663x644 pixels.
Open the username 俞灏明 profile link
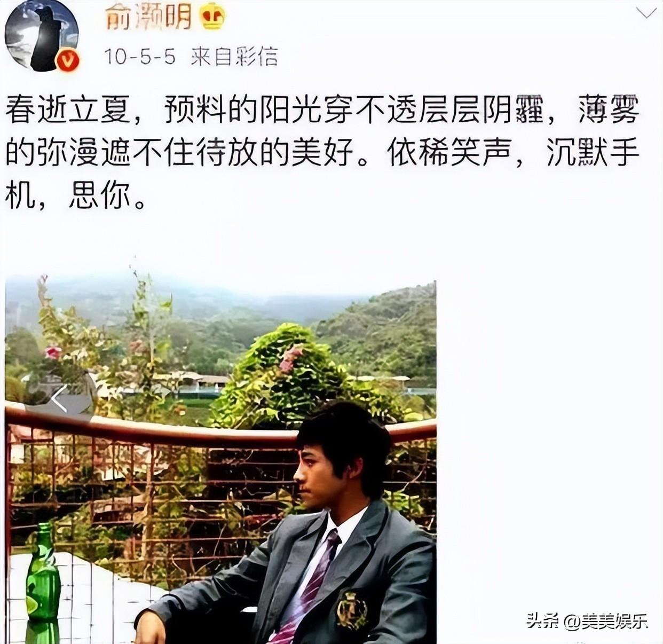(x=148, y=17)
